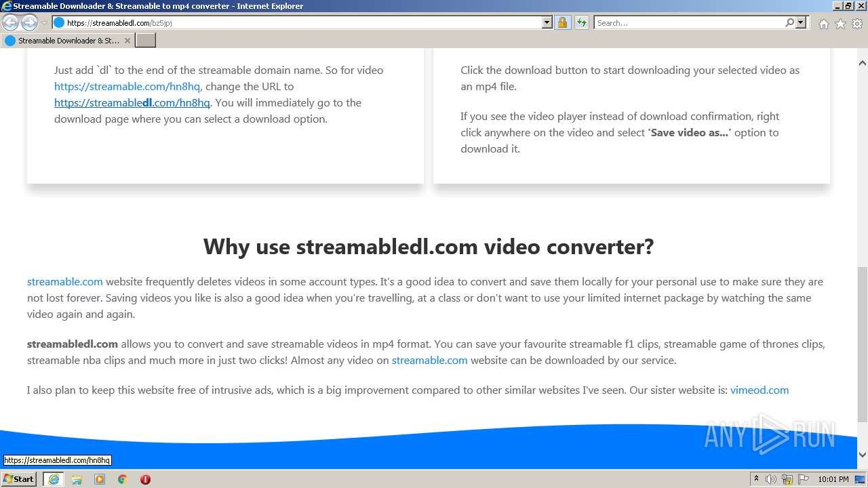Open the Home page icon
This screenshot has height=488, width=868.
click(823, 24)
